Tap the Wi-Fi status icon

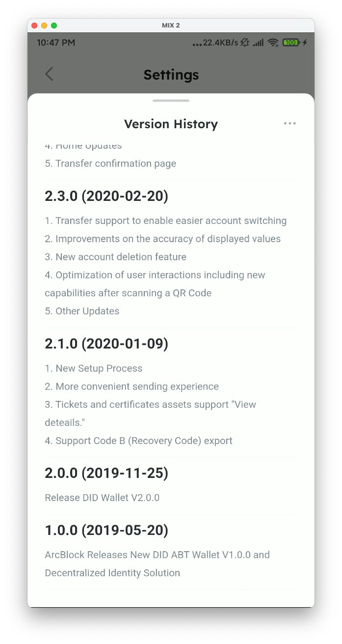pyautogui.click(x=273, y=43)
